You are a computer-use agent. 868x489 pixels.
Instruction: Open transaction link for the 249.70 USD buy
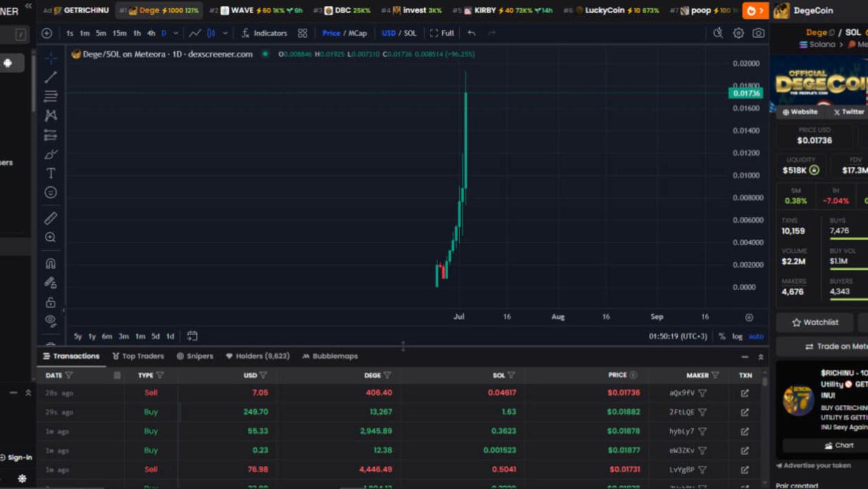[x=745, y=412]
